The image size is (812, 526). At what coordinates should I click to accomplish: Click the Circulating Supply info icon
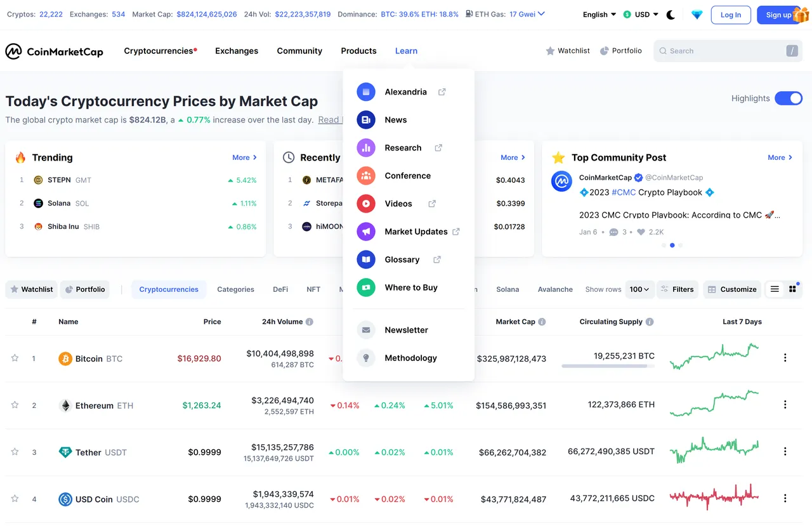[x=650, y=322]
